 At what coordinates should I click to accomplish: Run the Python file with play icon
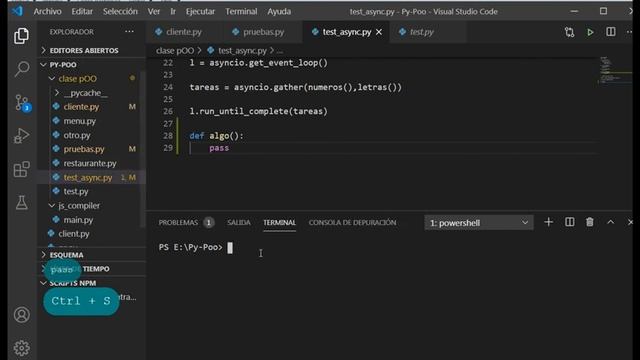click(x=590, y=32)
